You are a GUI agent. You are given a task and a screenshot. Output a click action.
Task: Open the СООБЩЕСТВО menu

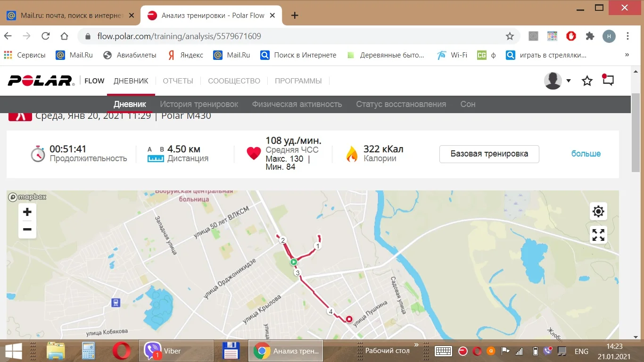(234, 81)
